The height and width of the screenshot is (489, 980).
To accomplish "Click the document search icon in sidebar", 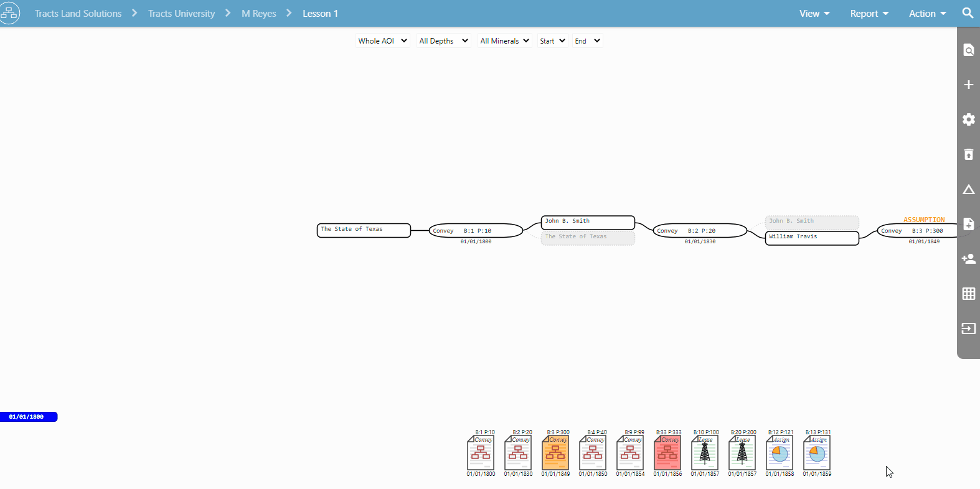I will 968,50.
